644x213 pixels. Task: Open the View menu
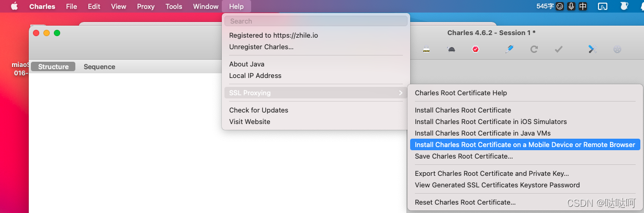point(119,6)
